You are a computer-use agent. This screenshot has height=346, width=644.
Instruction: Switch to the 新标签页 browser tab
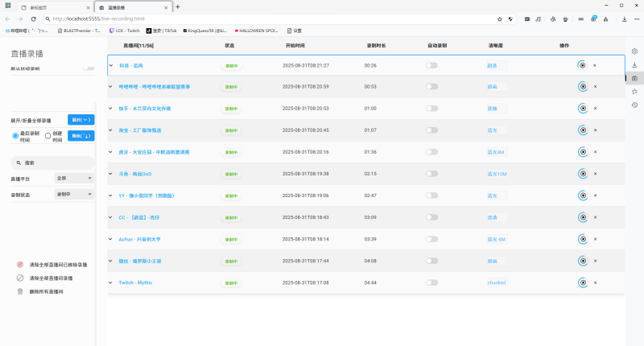click(48, 6)
